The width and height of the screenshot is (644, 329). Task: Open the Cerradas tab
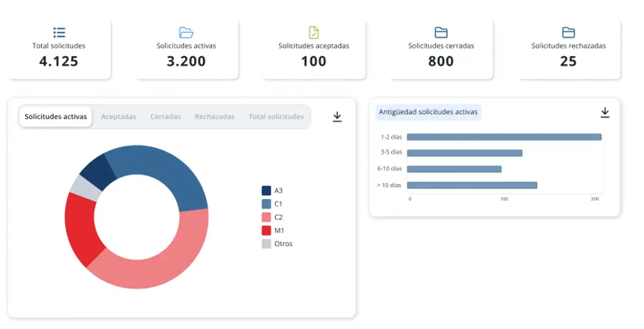point(165,117)
